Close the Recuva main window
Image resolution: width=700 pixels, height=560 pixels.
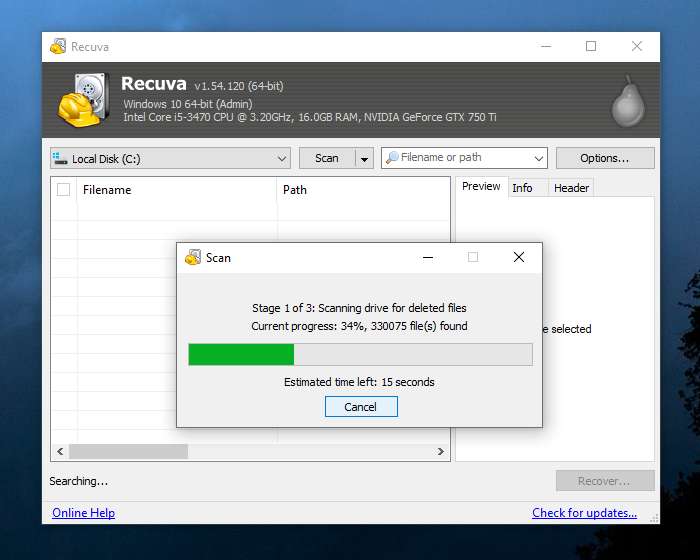[637, 46]
